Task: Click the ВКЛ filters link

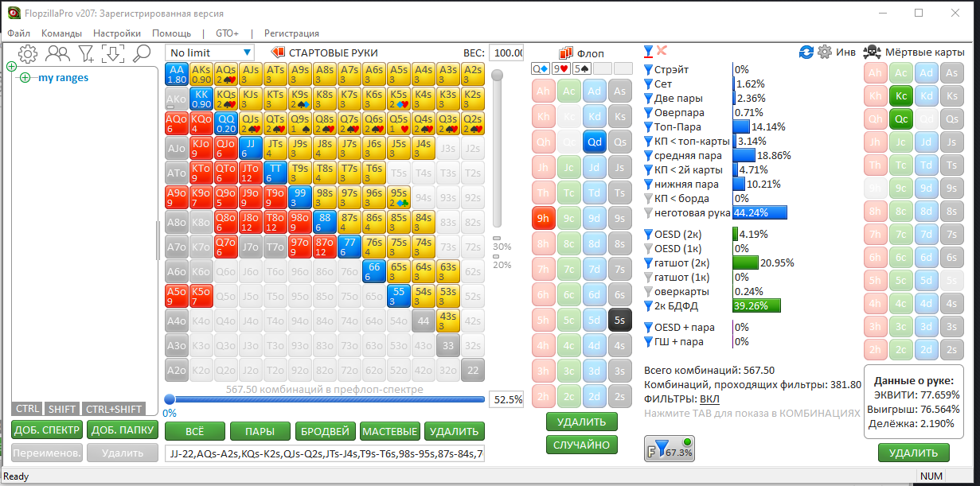Action: point(709,399)
